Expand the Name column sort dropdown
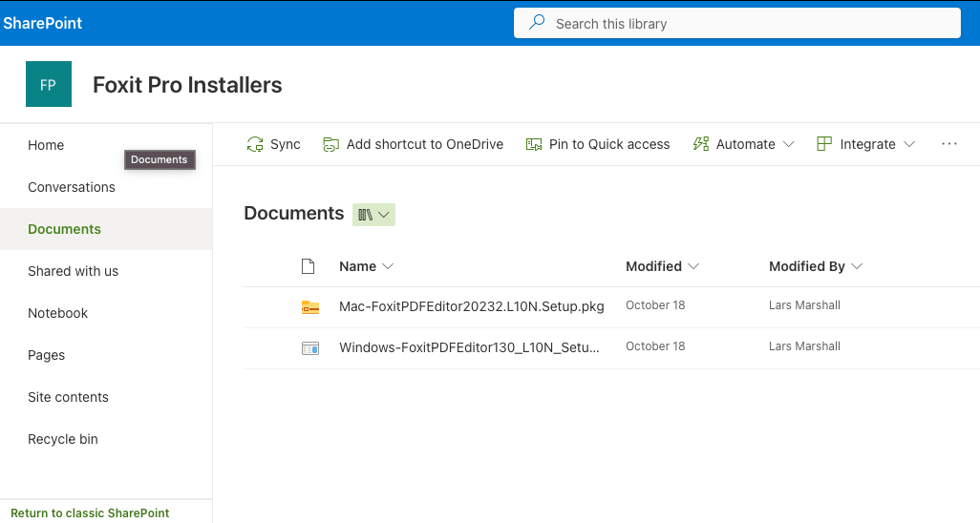Viewport: 980px width, 523px height. tap(387, 266)
